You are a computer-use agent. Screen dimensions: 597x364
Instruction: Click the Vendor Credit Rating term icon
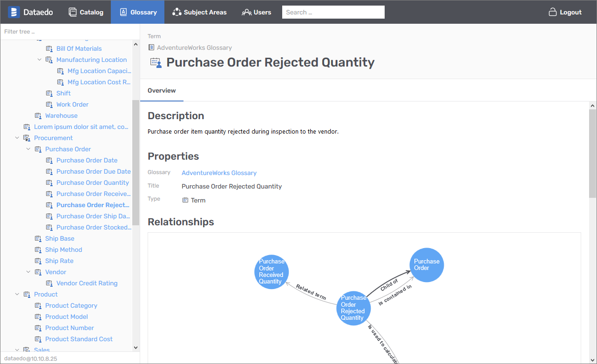[x=49, y=283]
